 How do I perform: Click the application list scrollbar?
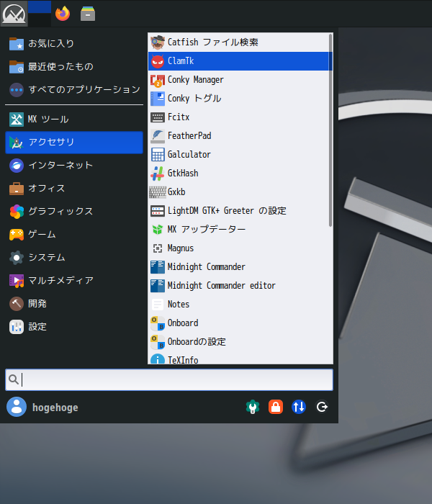pyautogui.click(x=330, y=130)
